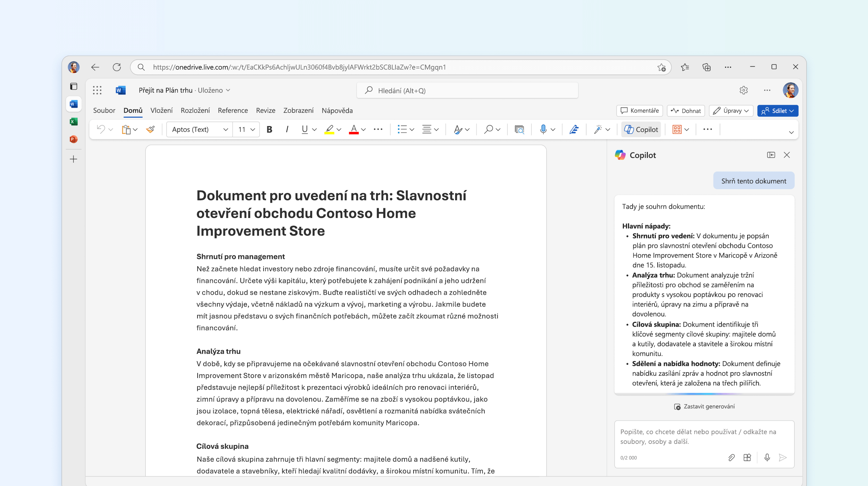This screenshot has width=868, height=486.
Task: Click the Add-ins grid icon
Action: click(x=677, y=129)
